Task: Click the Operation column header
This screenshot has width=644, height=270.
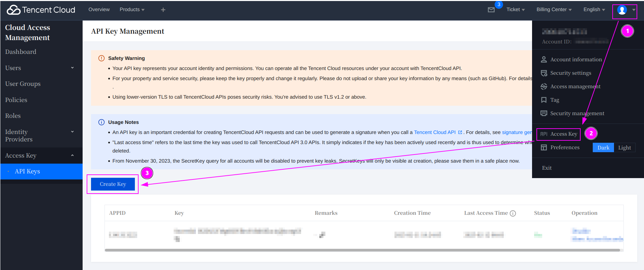Action: point(584,213)
